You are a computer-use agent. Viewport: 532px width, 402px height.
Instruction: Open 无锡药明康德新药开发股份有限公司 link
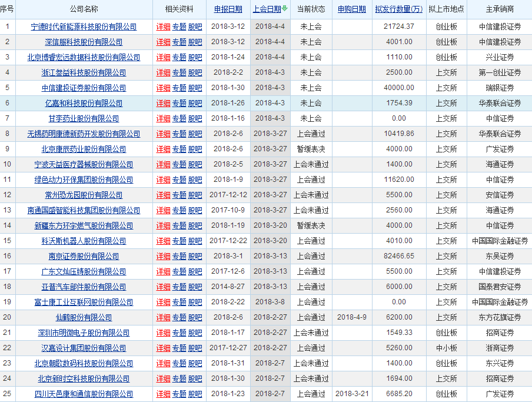coord(84,134)
